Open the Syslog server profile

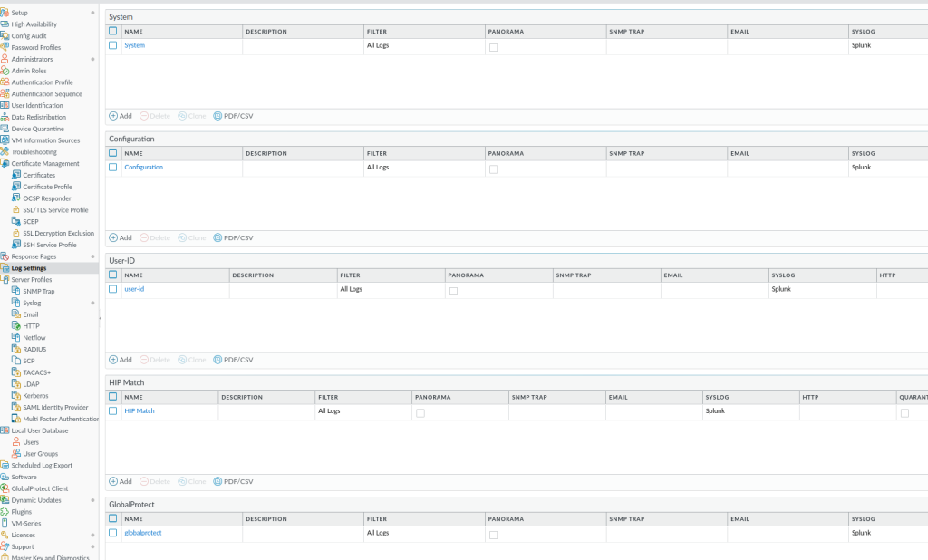32,303
